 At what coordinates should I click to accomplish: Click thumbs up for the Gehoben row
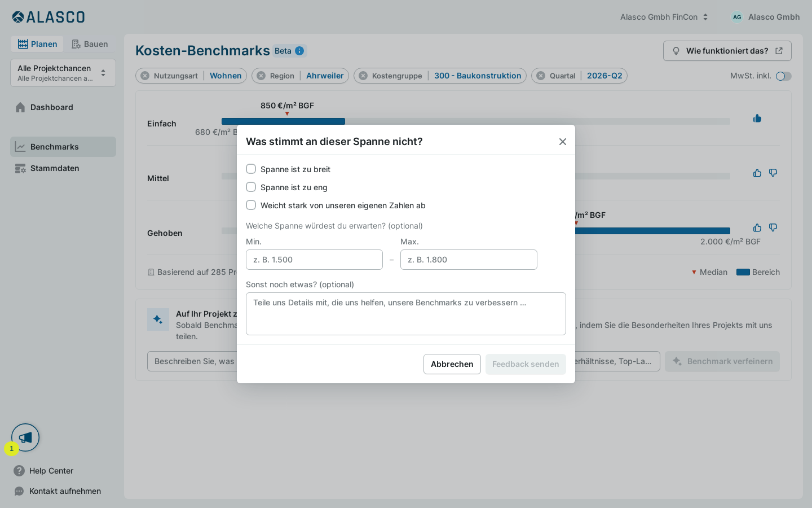tap(757, 227)
